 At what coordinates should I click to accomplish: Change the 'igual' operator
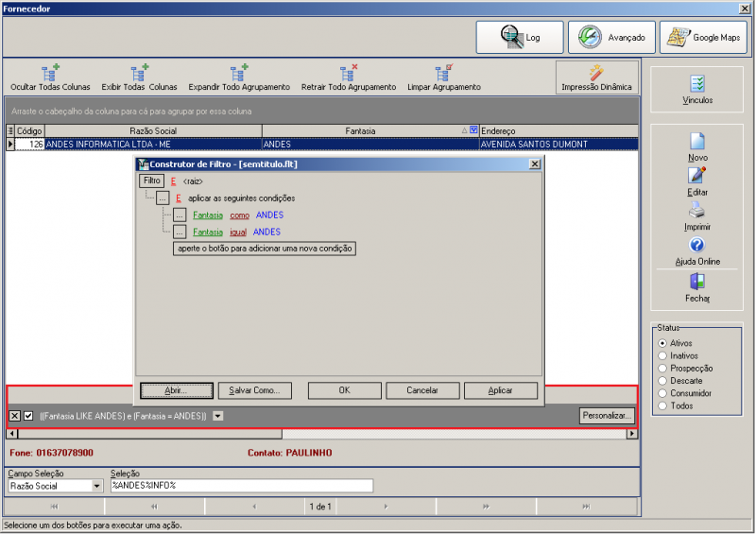pos(238,232)
